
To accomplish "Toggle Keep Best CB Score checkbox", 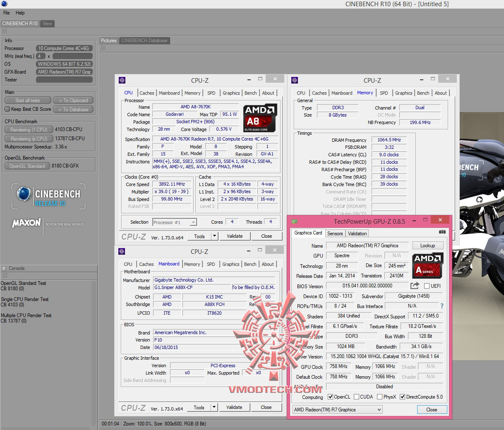I will [x=7, y=109].
